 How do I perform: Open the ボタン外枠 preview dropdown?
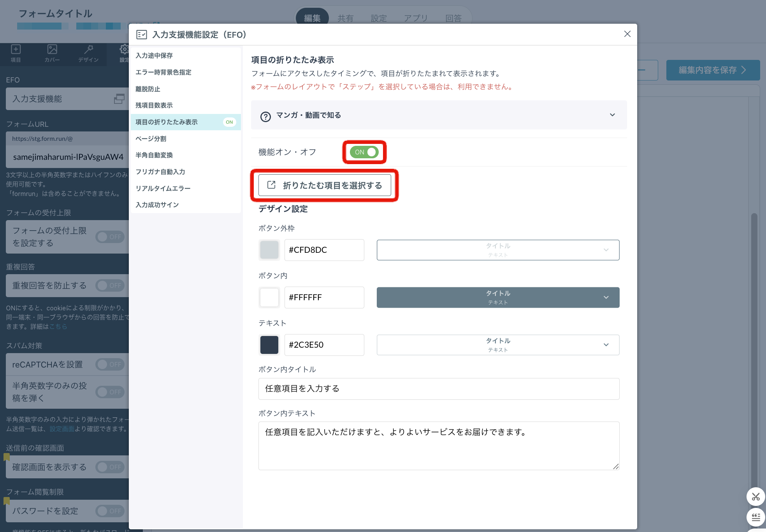[x=498, y=250]
